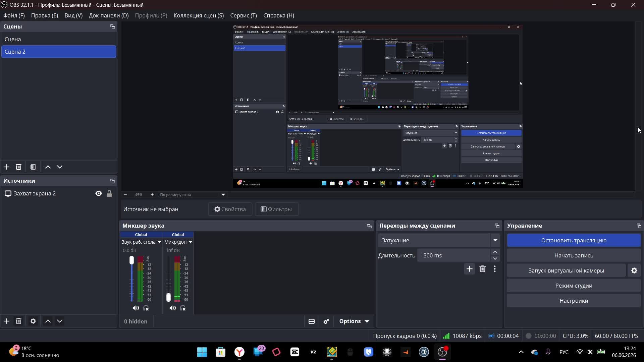Open source properties gear in the Источники toolbar

[33, 321]
